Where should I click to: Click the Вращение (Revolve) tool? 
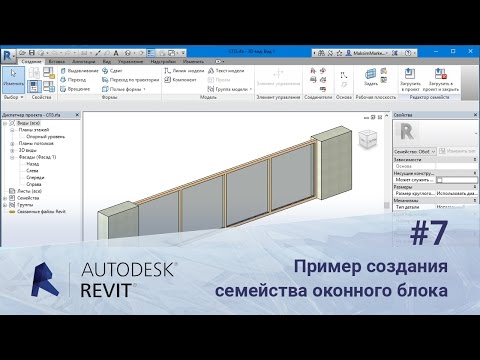coord(75,89)
